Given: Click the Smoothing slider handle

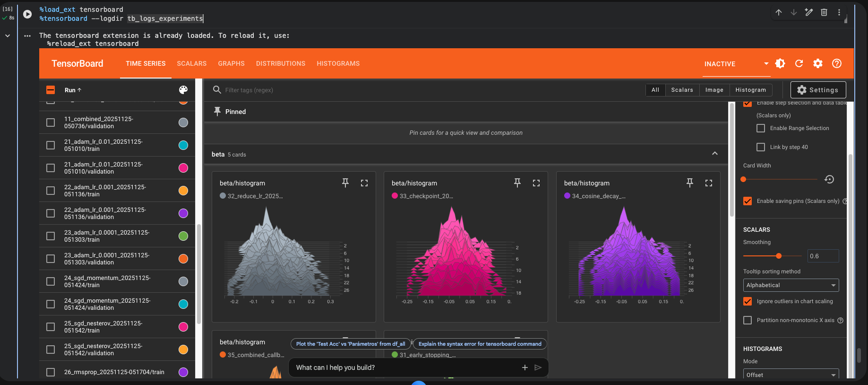Looking at the screenshot, I should [x=779, y=256].
